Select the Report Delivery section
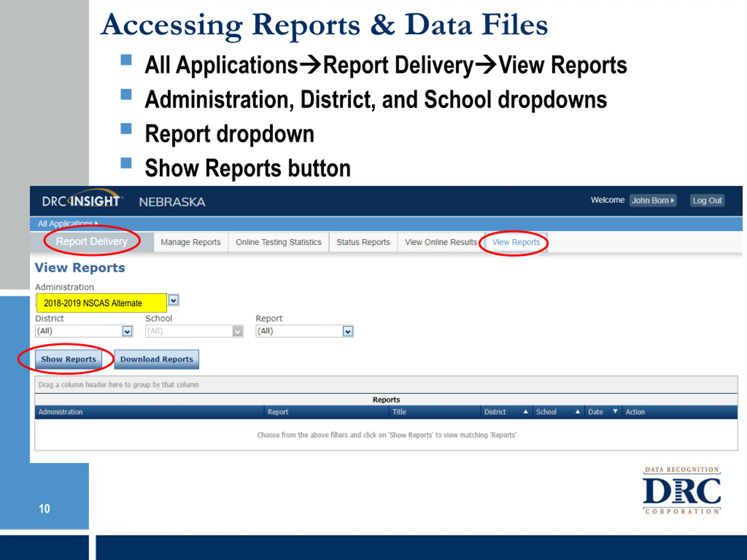Image resolution: width=747 pixels, height=560 pixels. click(x=92, y=241)
